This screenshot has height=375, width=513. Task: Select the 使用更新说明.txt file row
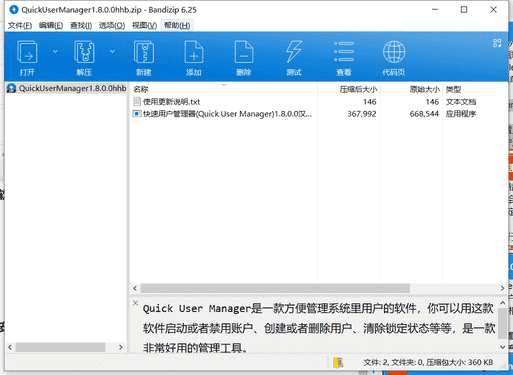tap(305, 102)
